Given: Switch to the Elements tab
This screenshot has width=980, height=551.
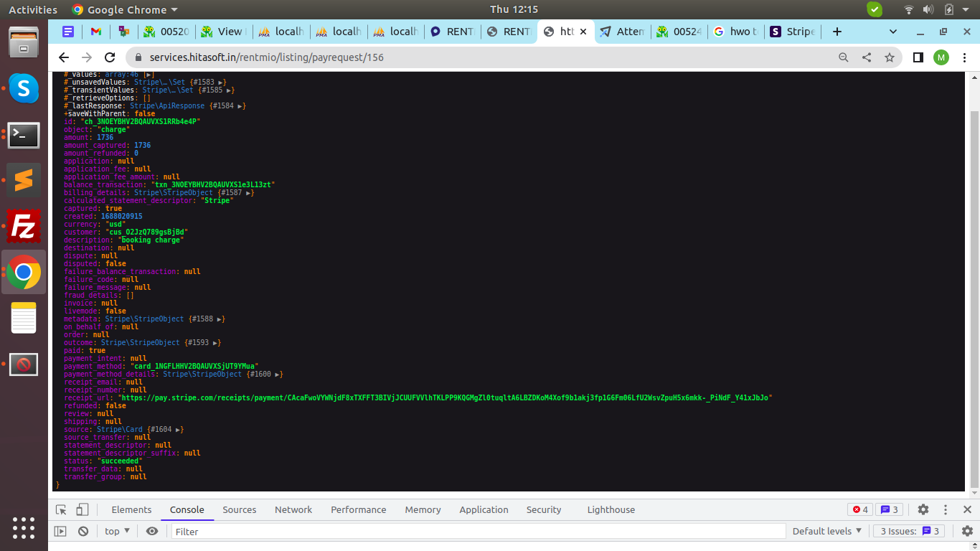Looking at the screenshot, I should (131, 509).
